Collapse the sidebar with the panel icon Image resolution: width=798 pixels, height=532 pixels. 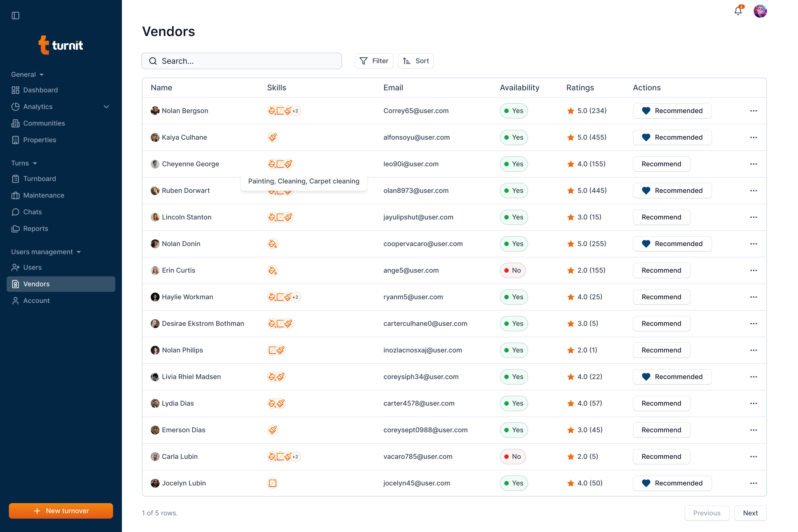15,15
